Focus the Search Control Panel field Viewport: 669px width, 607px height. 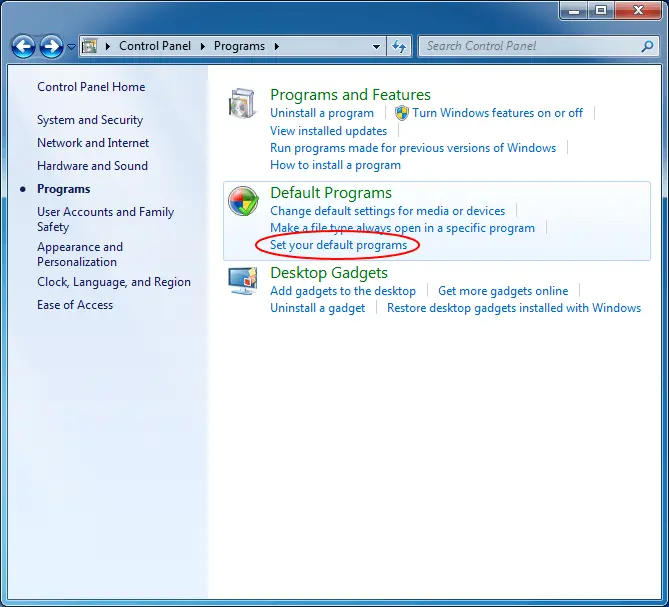[529, 46]
